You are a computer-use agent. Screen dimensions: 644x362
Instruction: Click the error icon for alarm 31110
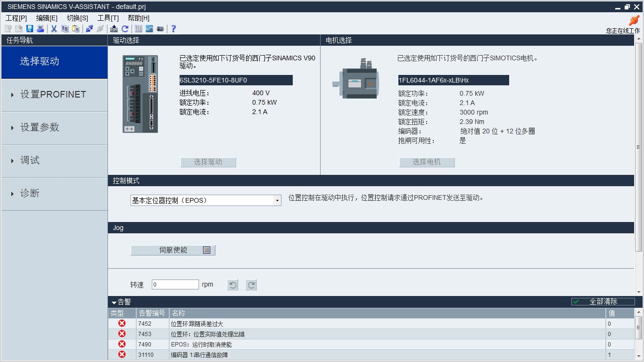point(122,354)
